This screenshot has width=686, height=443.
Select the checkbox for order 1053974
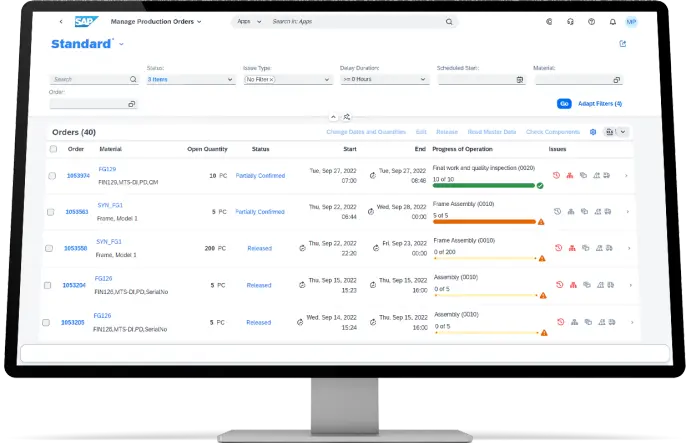click(x=52, y=176)
